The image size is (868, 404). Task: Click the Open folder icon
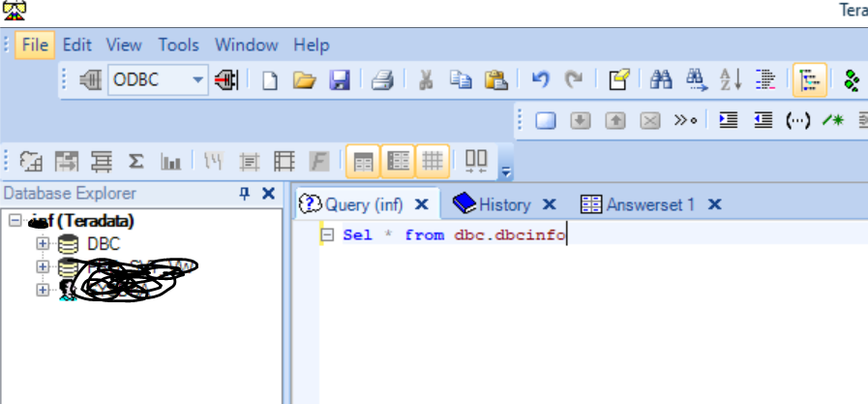[305, 80]
